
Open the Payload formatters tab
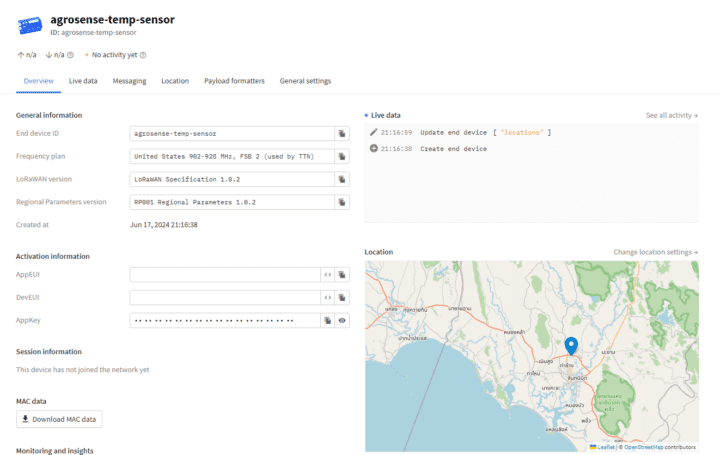click(x=234, y=81)
